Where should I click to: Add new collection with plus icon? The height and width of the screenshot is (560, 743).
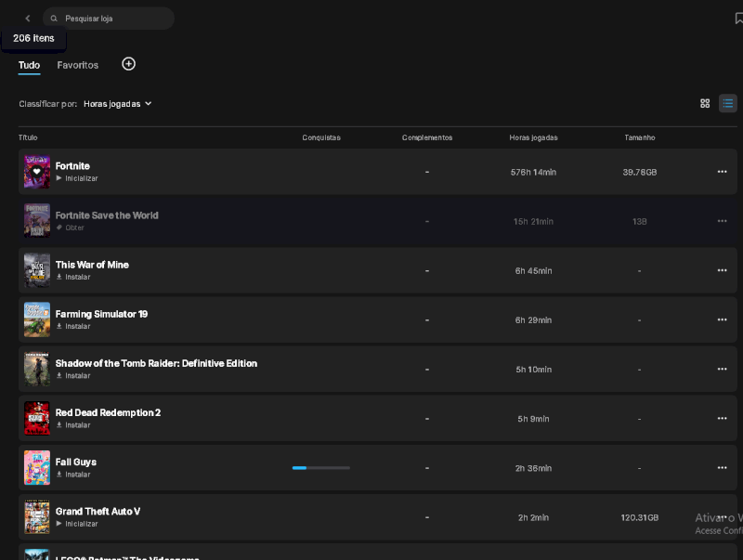128,64
